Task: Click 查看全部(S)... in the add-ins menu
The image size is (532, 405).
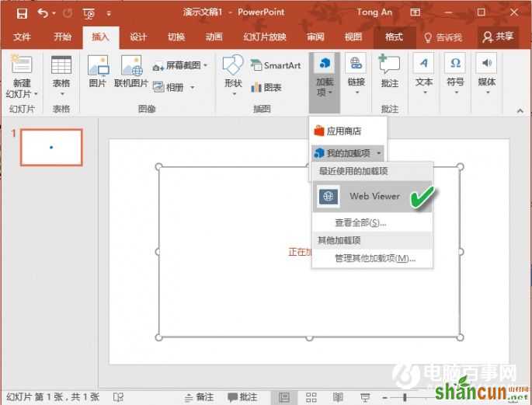Action: [360, 222]
